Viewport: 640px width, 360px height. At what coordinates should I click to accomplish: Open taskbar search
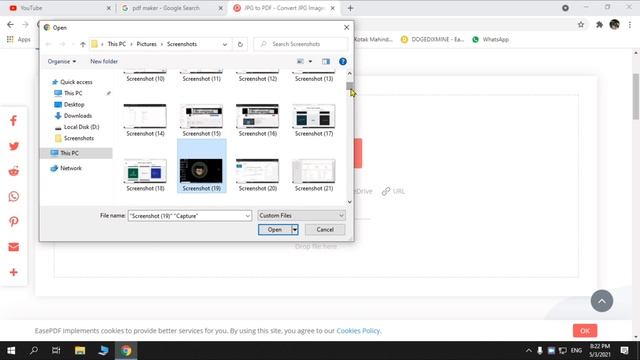click(34, 350)
